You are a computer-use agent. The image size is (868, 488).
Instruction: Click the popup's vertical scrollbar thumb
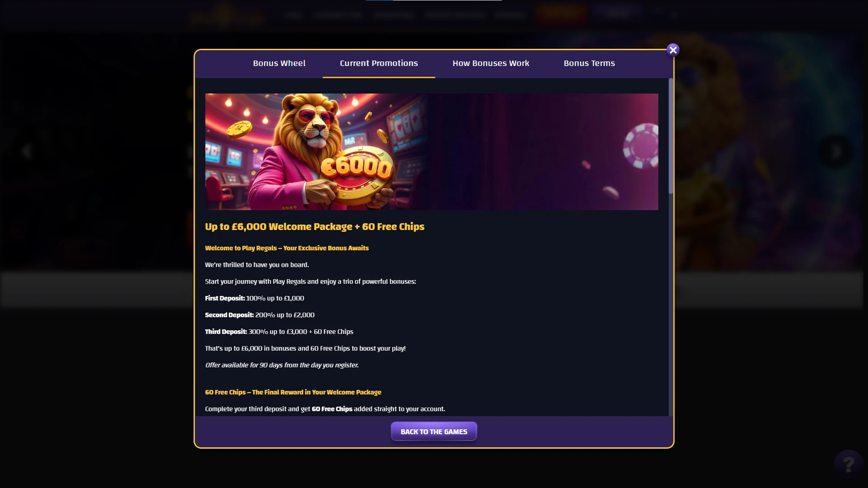(x=671, y=136)
